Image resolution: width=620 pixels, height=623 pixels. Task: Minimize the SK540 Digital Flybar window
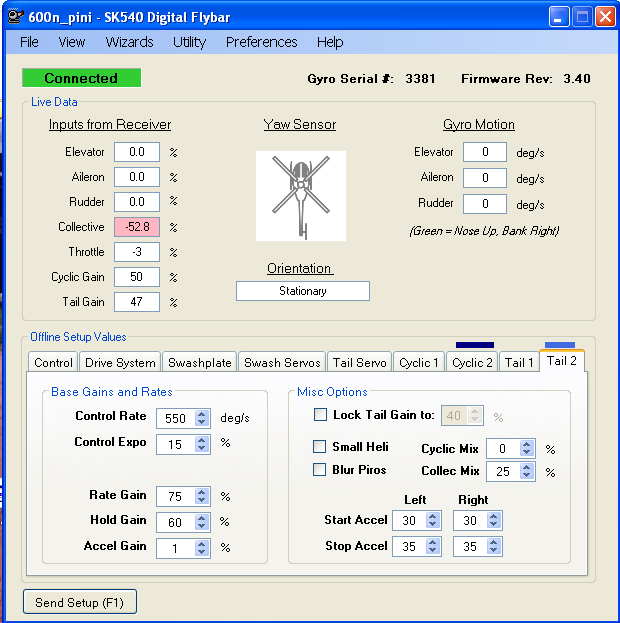pos(558,17)
